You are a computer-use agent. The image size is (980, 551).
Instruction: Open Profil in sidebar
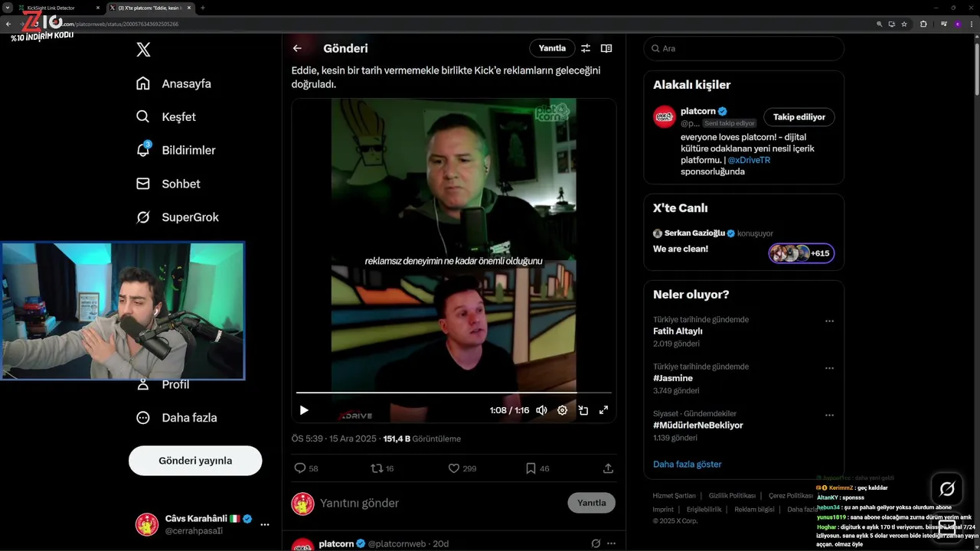tap(164, 384)
